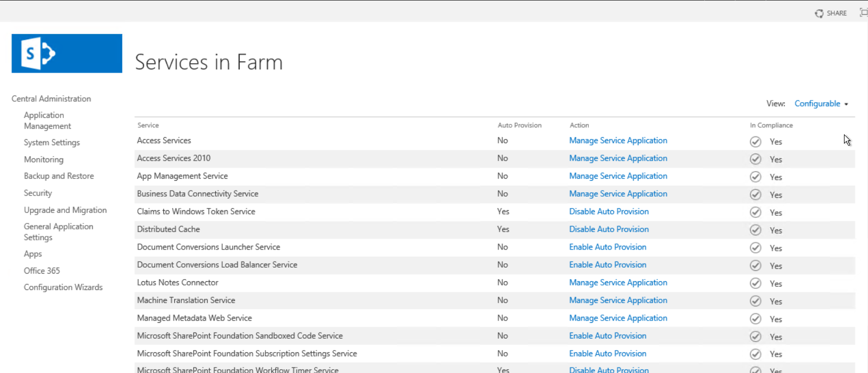
Task: Click the SHARE button at the top
Action: (x=831, y=13)
